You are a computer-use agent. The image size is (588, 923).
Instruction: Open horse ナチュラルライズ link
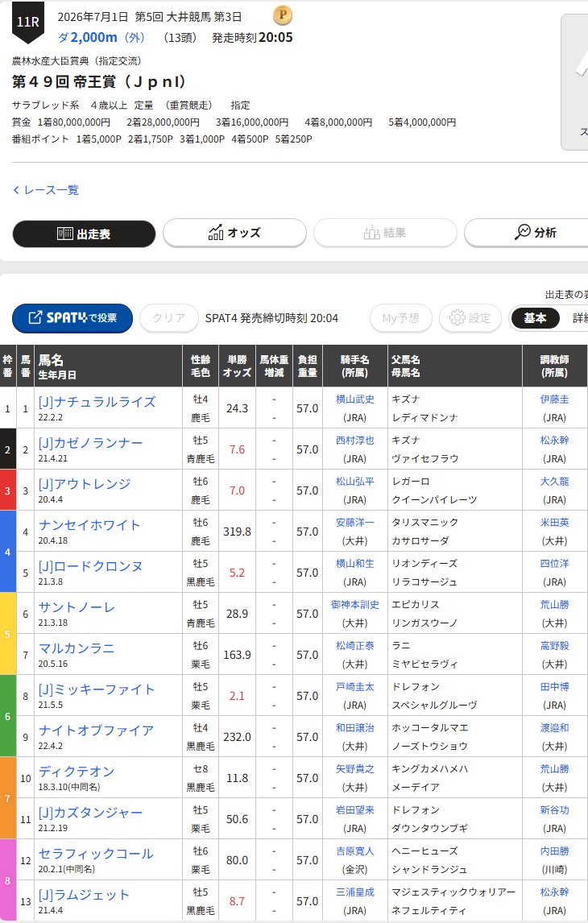(x=97, y=402)
